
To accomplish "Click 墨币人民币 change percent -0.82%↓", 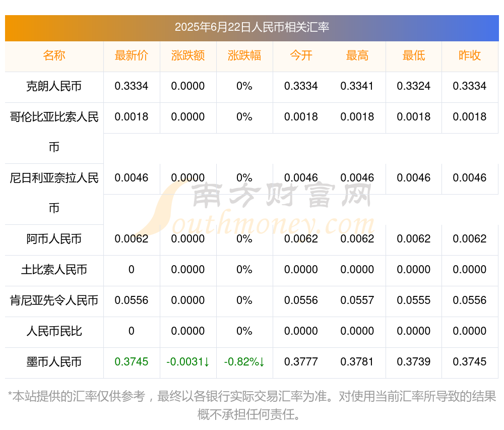I will 244,362.
